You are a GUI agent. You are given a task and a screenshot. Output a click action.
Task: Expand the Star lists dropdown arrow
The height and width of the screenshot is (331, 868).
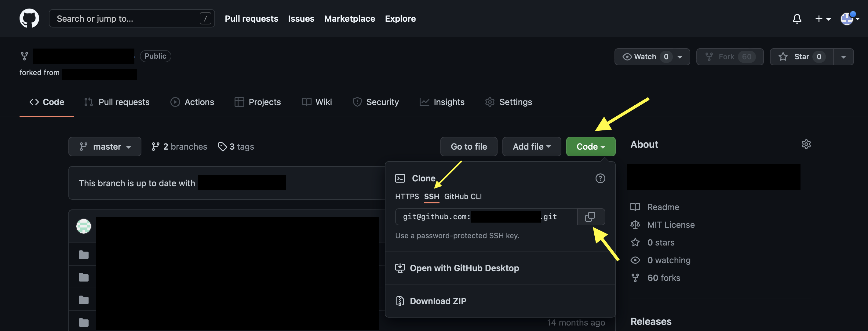[843, 56]
